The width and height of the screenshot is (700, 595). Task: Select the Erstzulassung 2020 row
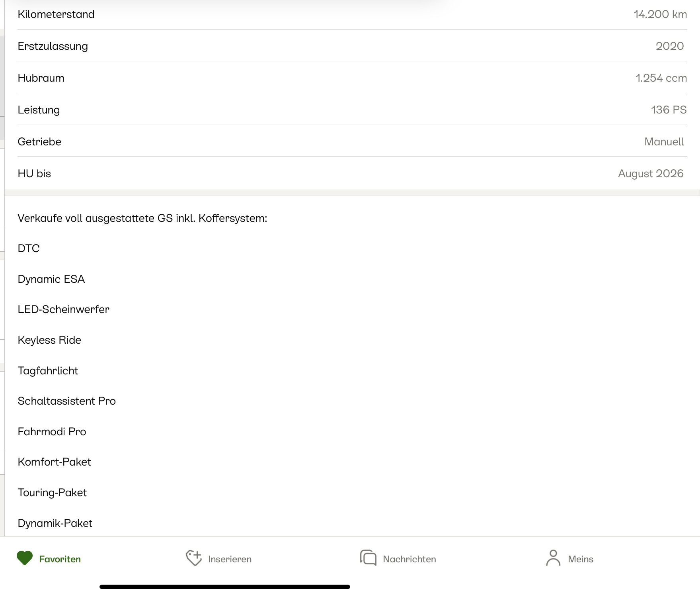coord(352,46)
